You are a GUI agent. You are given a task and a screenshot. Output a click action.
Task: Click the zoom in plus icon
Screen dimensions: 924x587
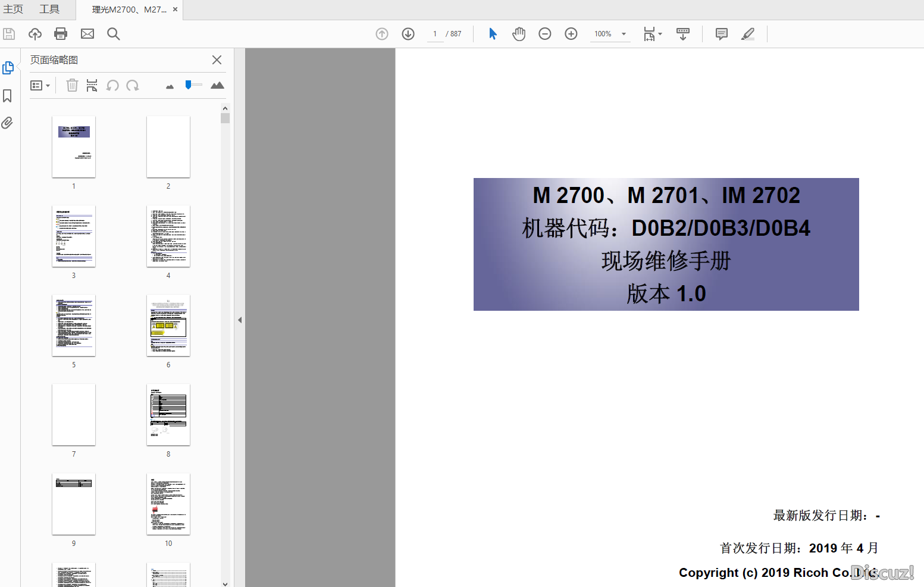pos(571,34)
